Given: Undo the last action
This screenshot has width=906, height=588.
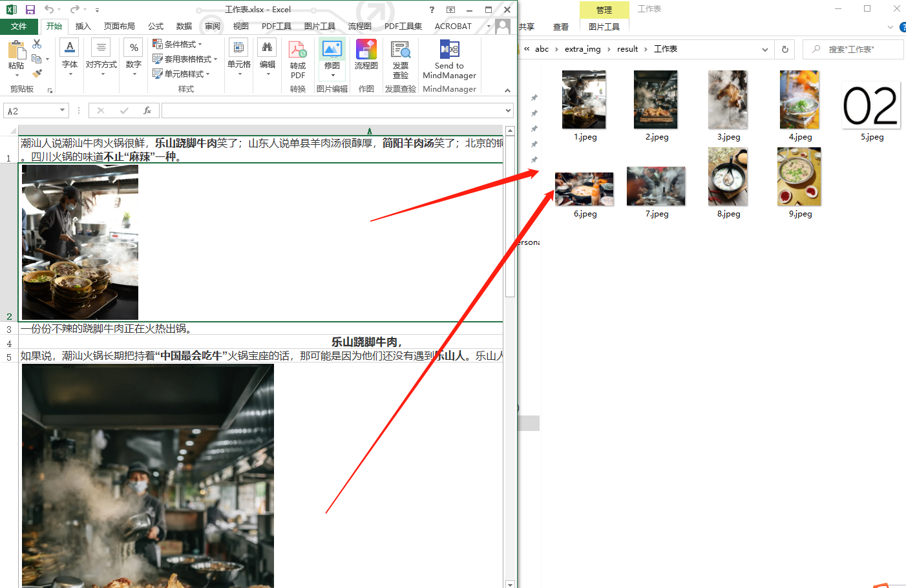Looking at the screenshot, I should tap(48, 9).
